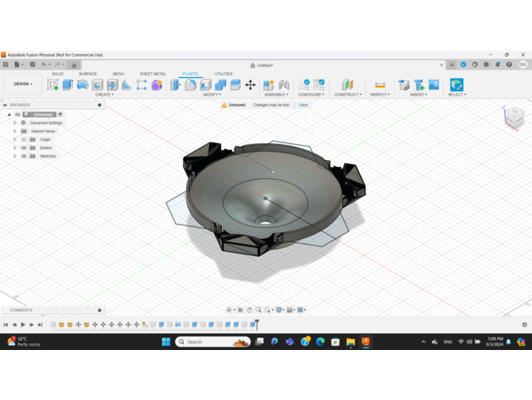Click the Save link in unsaved warning
The image size is (532, 400).
pos(303,105)
